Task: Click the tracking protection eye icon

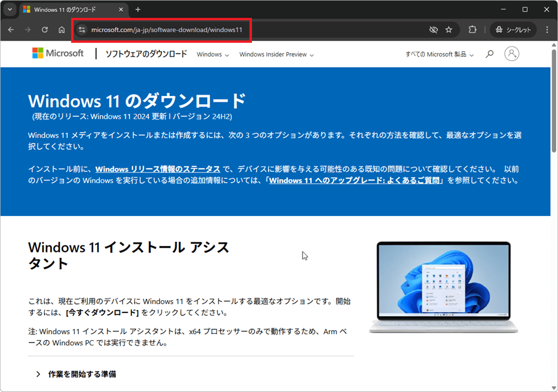Action: tap(433, 29)
